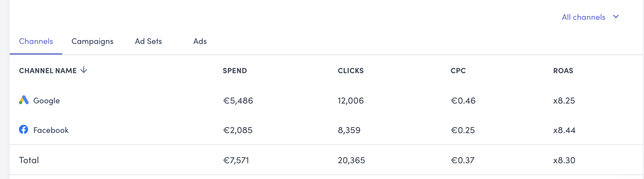Select the Facebook channel name
The width and height of the screenshot is (644, 179).
pyautogui.click(x=51, y=130)
